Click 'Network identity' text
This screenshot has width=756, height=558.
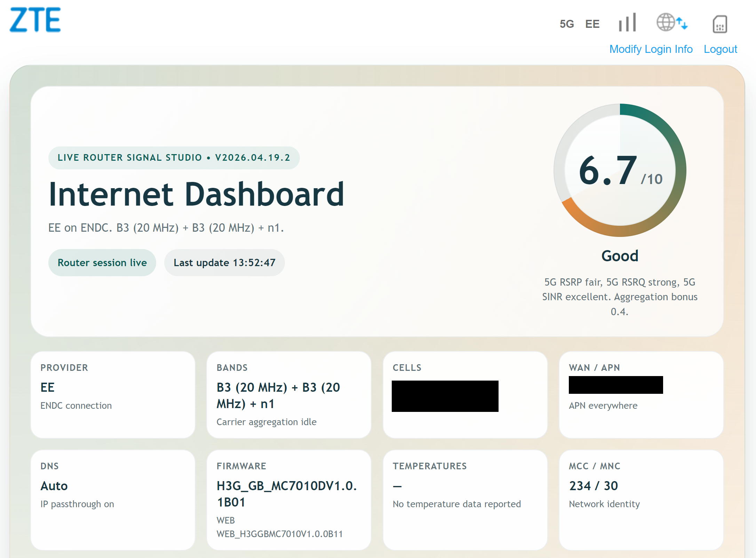604,504
